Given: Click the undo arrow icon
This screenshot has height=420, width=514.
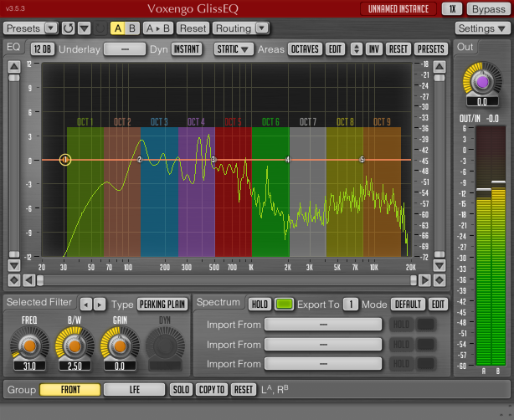Looking at the screenshot, I should [68, 28].
